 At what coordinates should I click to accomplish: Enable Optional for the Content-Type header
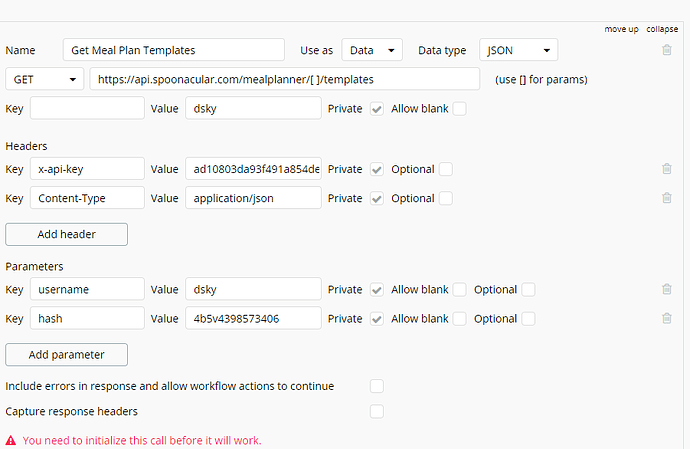446,198
